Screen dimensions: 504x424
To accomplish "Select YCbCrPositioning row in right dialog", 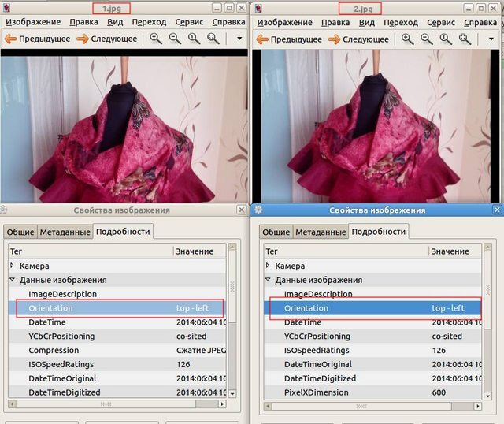I will coord(372,337).
